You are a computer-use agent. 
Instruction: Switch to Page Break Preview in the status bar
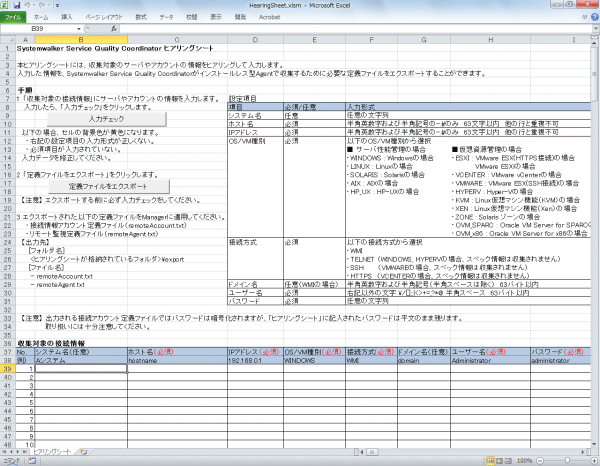(x=508, y=461)
